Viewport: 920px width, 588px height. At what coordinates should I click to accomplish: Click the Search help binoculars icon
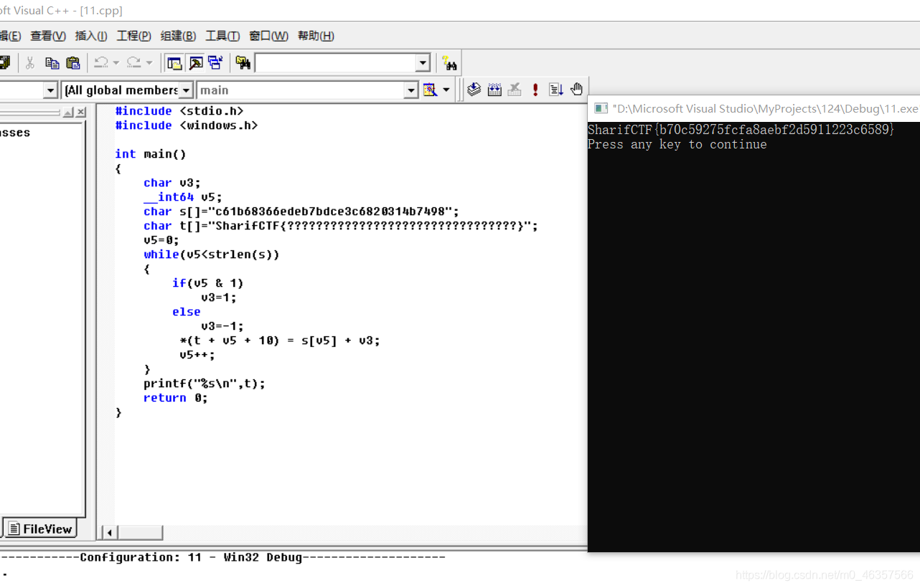click(x=449, y=63)
